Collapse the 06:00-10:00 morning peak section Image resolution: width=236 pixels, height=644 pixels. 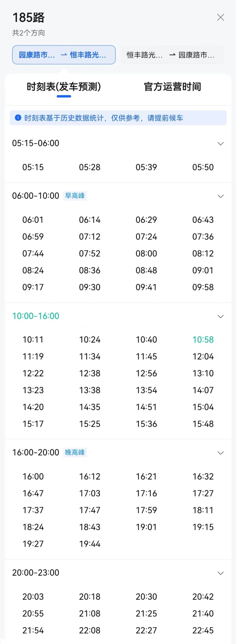[x=220, y=196]
